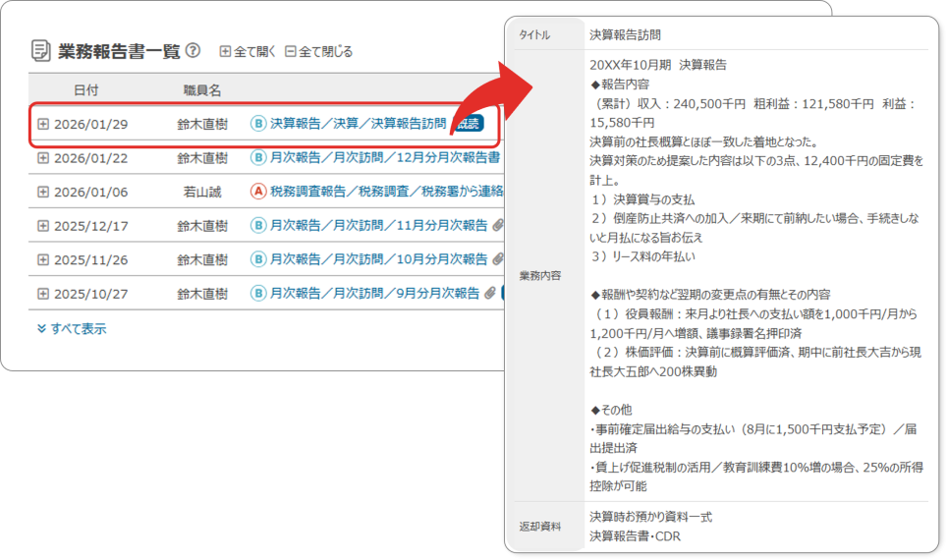Click the help icon beside 業務報告書一覧
This screenshot has width=947, height=560.
point(193,50)
